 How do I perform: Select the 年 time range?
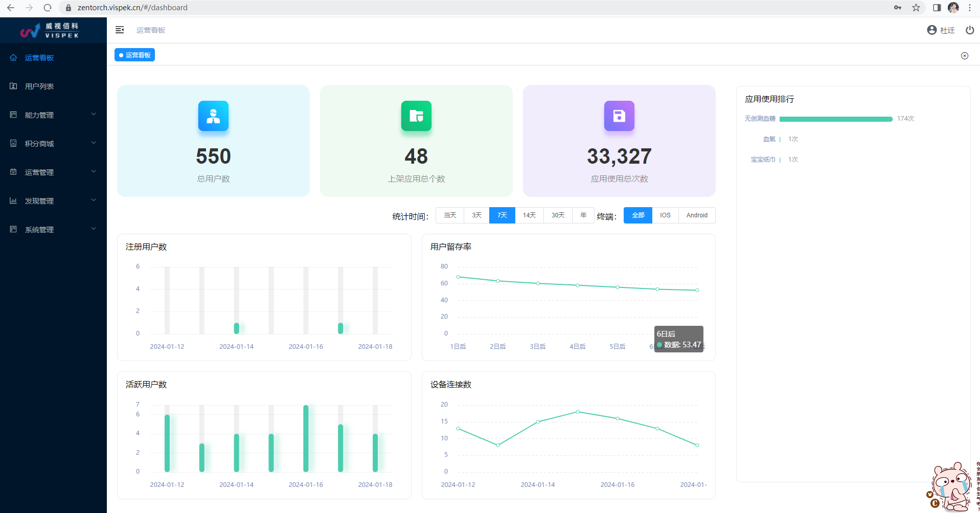pos(583,215)
